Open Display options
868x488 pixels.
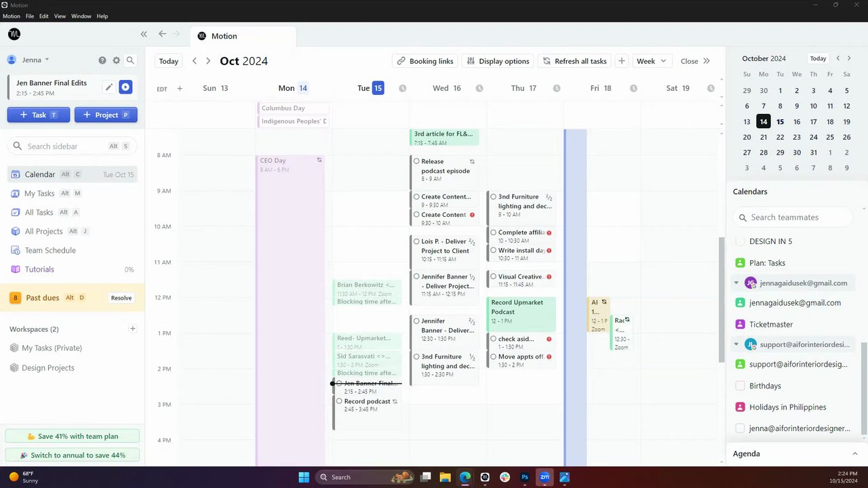coord(498,61)
